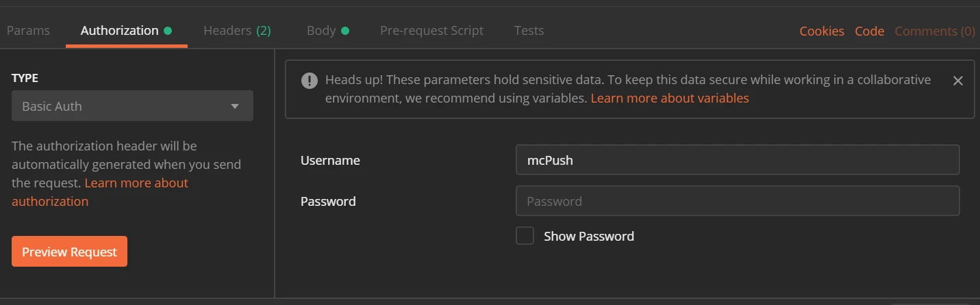The width and height of the screenshot is (980, 305).
Task: Open Comments (0)
Action: pos(935,31)
